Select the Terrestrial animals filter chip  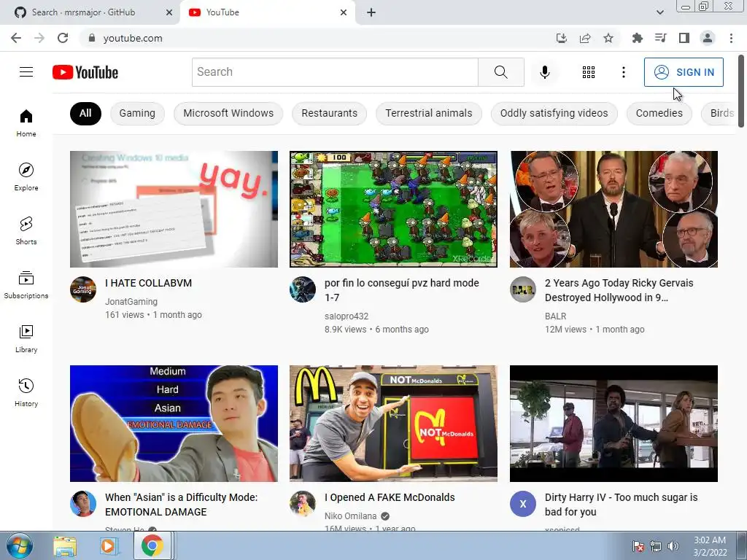coord(429,113)
